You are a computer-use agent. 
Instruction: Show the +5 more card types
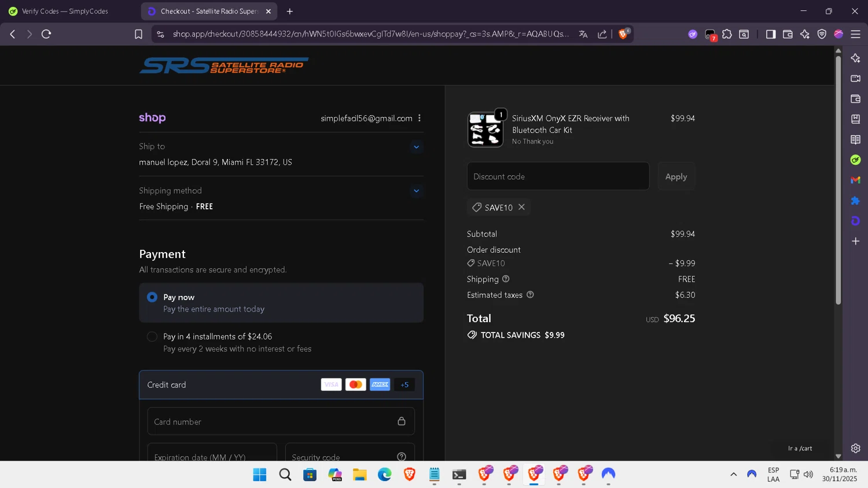404,385
